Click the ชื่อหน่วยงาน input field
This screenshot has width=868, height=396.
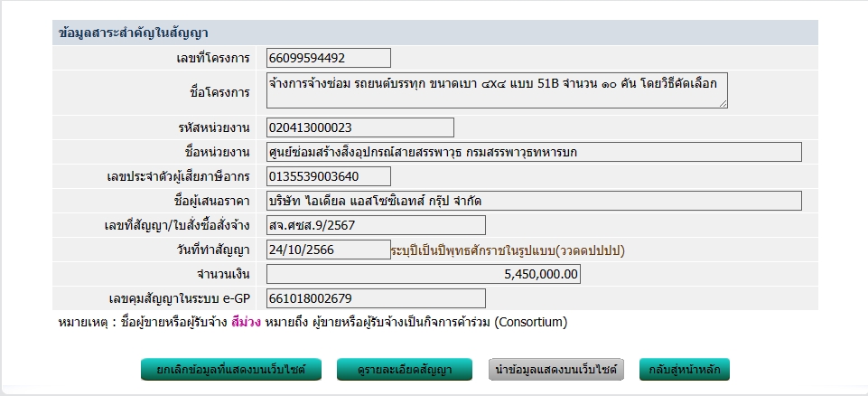534,152
